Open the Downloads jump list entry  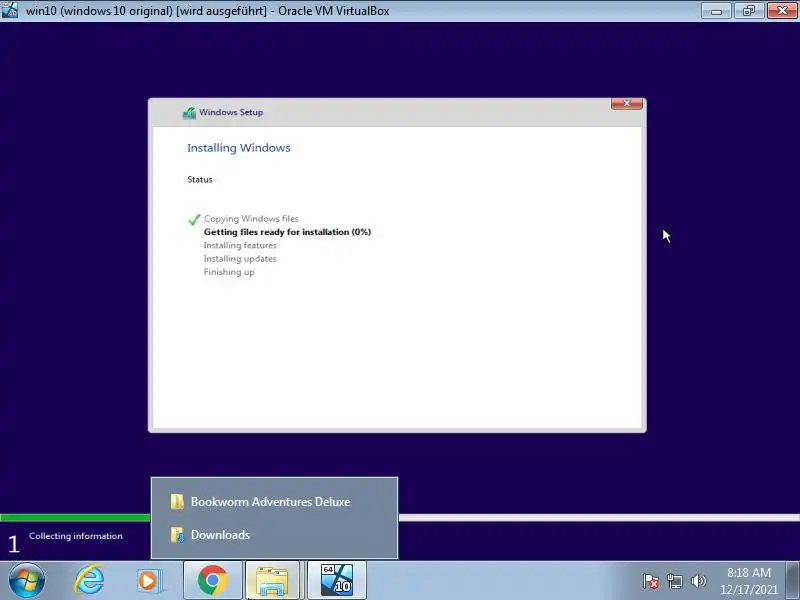[x=274, y=535]
